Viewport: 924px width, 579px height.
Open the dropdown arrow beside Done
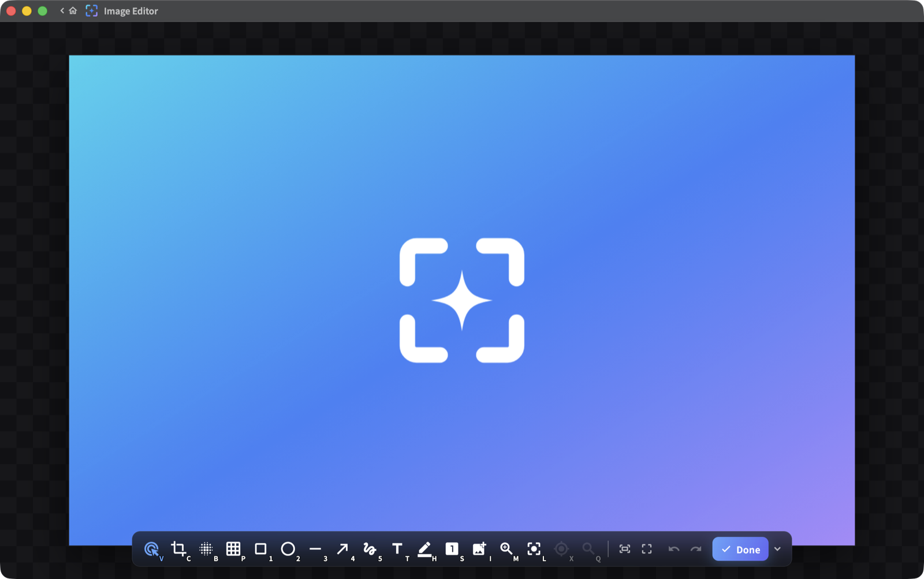pos(778,550)
